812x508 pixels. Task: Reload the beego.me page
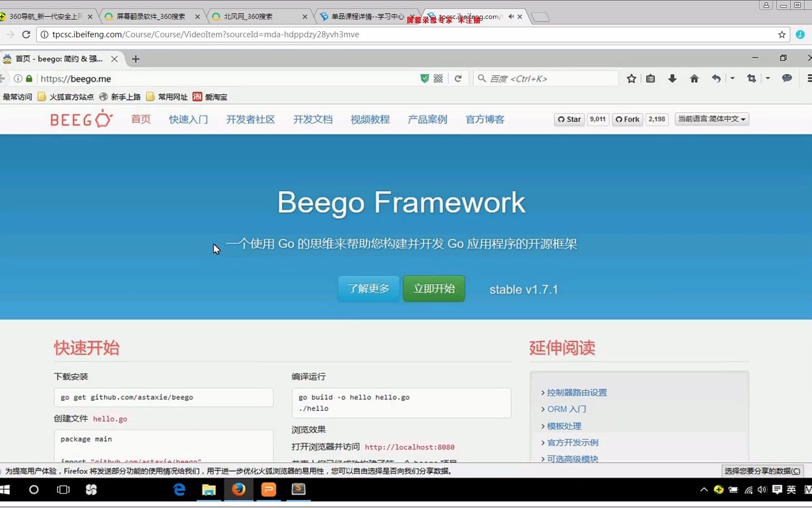pos(458,79)
